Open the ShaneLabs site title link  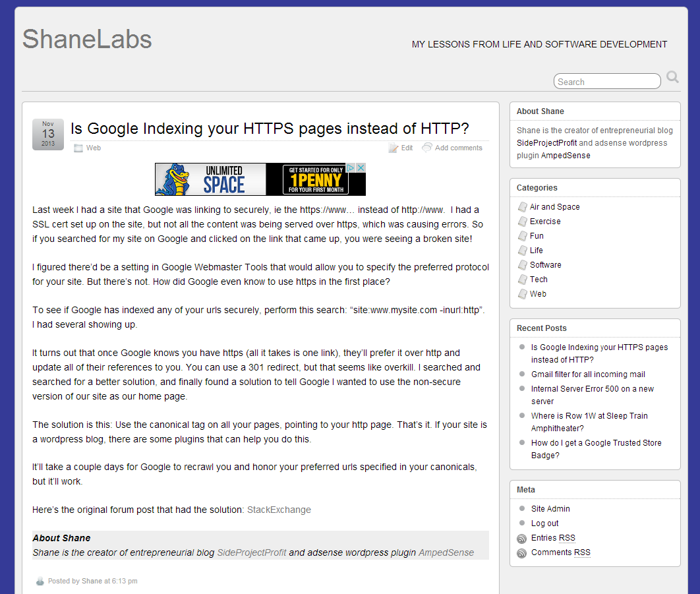pyautogui.click(x=87, y=40)
